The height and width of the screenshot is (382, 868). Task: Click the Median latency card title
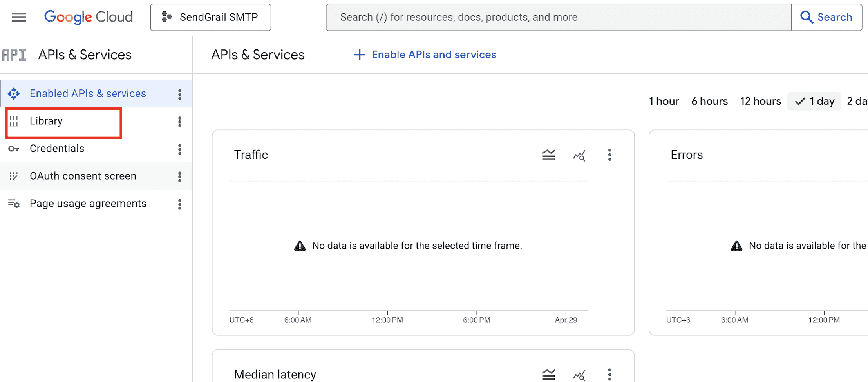tap(275, 375)
